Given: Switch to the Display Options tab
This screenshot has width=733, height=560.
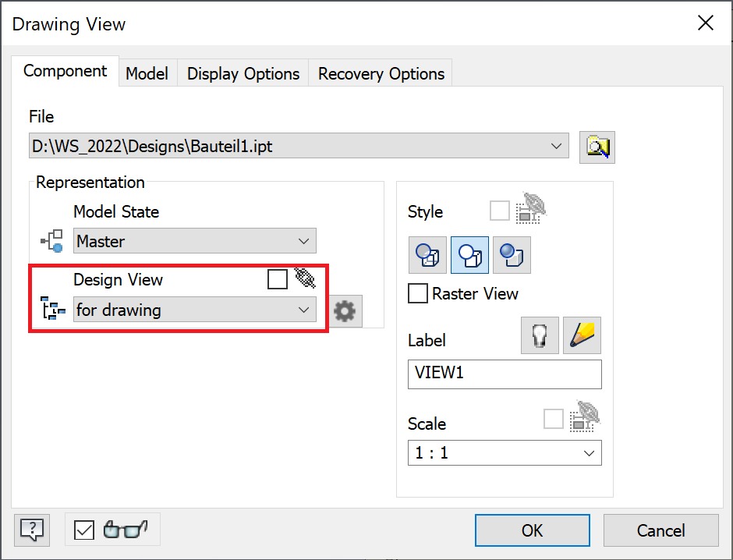Looking at the screenshot, I should pyautogui.click(x=243, y=73).
